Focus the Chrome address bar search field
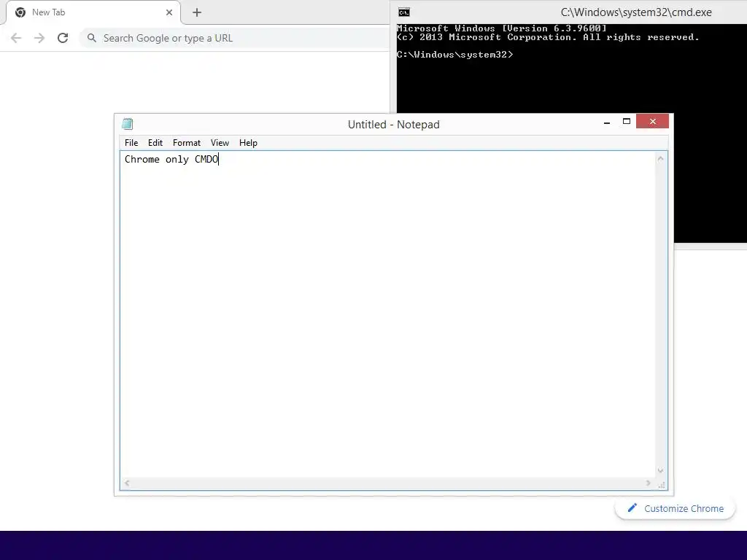The height and width of the screenshot is (560, 747). click(236, 38)
